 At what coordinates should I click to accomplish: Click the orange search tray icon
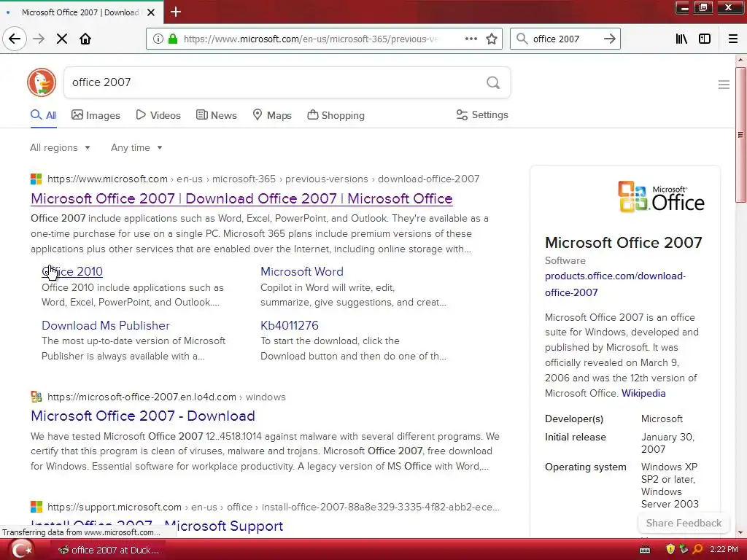tap(697, 550)
